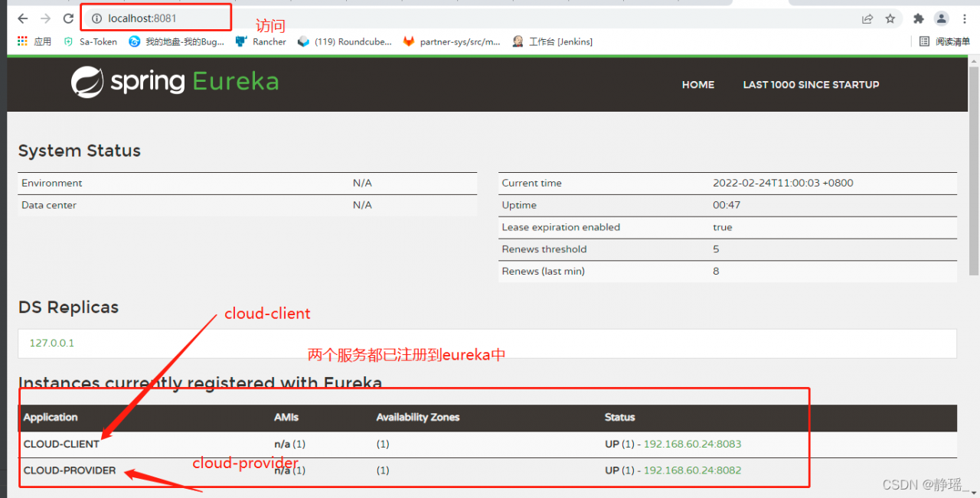Open the 阅读清单 reading list
Image resolution: width=980 pixels, height=498 pixels.
point(945,41)
